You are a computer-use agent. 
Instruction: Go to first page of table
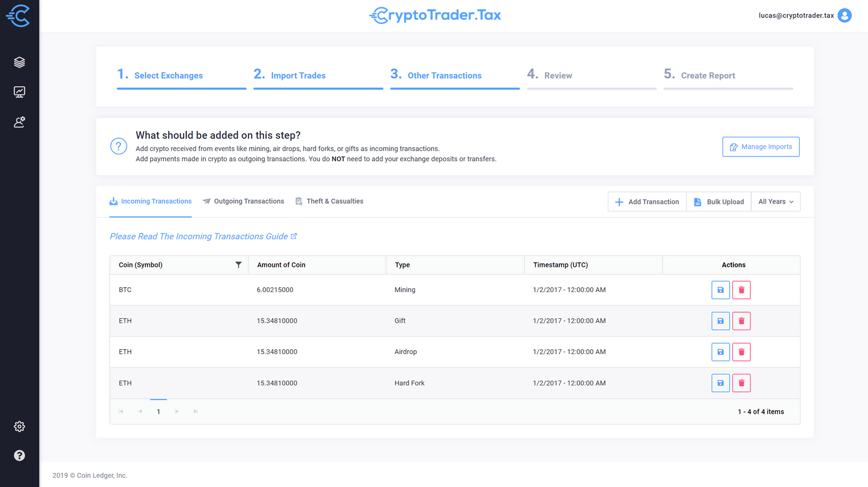[121, 412]
